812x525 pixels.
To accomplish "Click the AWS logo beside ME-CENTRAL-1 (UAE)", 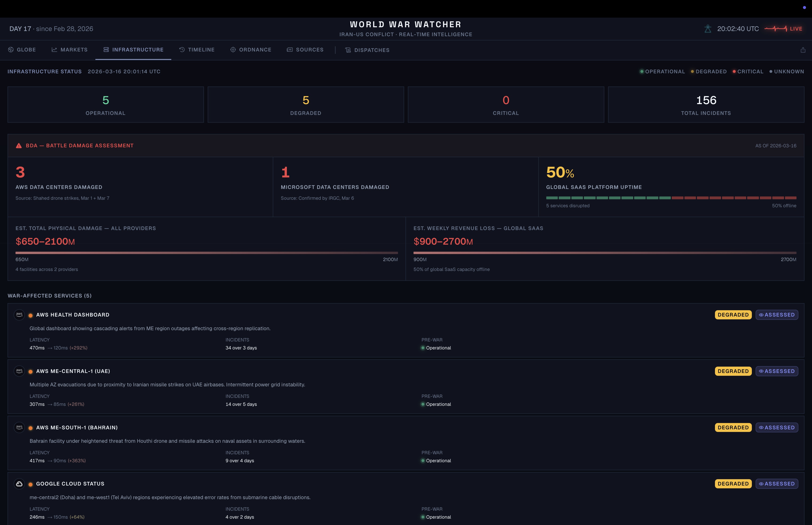I will pyautogui.click(x=19, y=371).
